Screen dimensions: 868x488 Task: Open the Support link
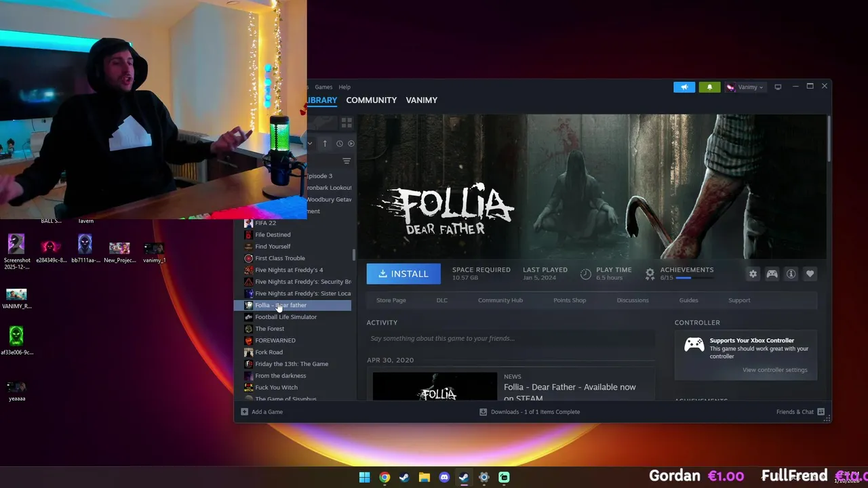tap(739, 300)
